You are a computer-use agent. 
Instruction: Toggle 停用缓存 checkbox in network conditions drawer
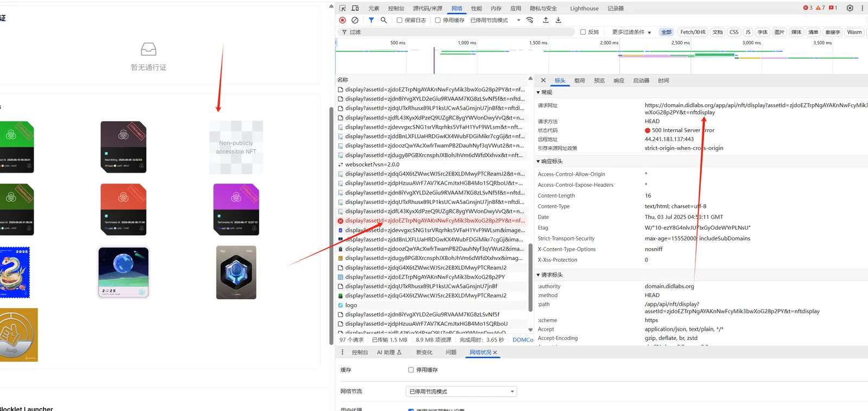pos(411,370)
